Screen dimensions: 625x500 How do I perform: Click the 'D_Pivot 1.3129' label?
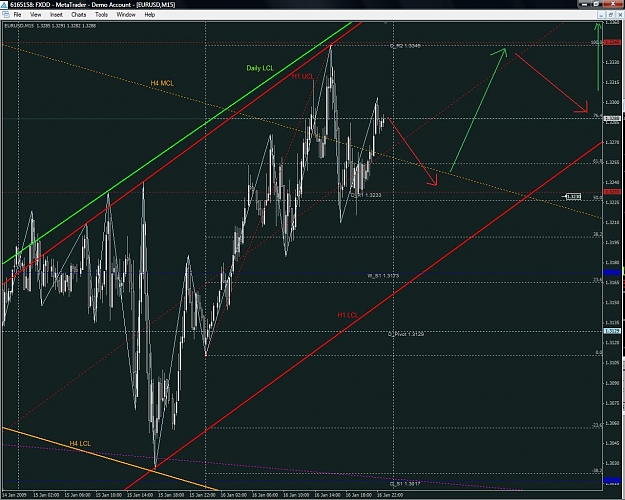tap(406, 334)
